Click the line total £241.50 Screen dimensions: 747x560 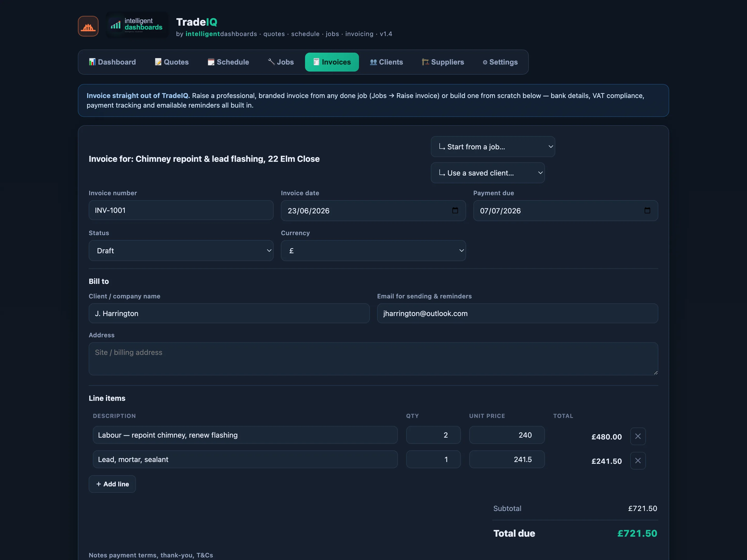(606, 461)
